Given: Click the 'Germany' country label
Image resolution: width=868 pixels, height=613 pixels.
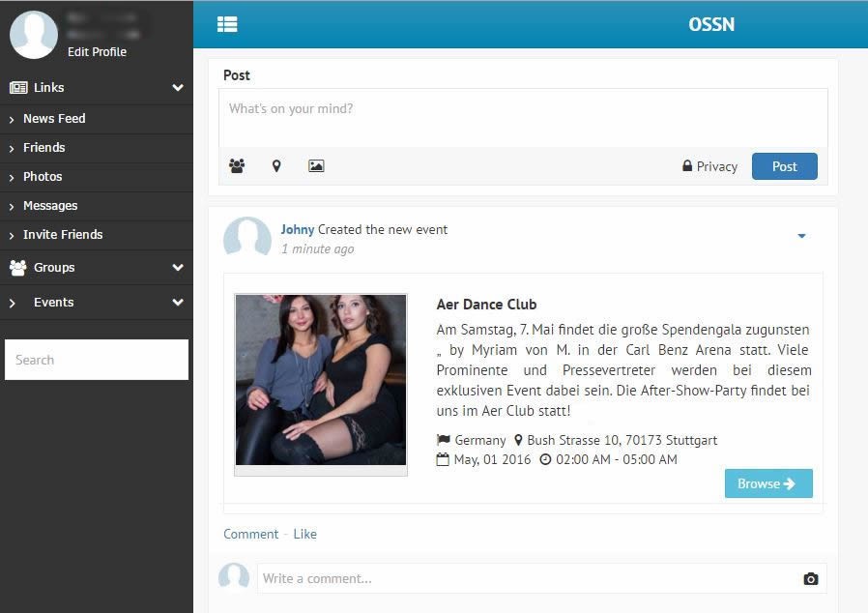Looking at the screenshot, I should pyautogui.click(x=480, y=440).
